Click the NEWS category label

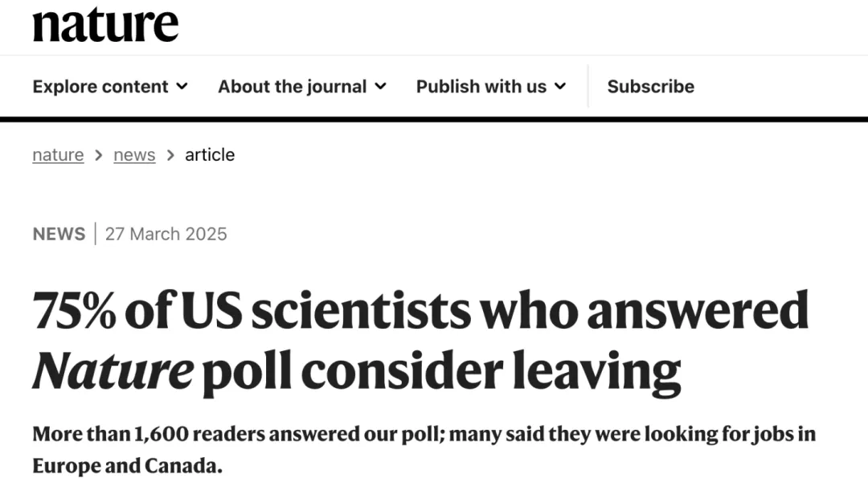pyautogui.click(x=59, y=234)
